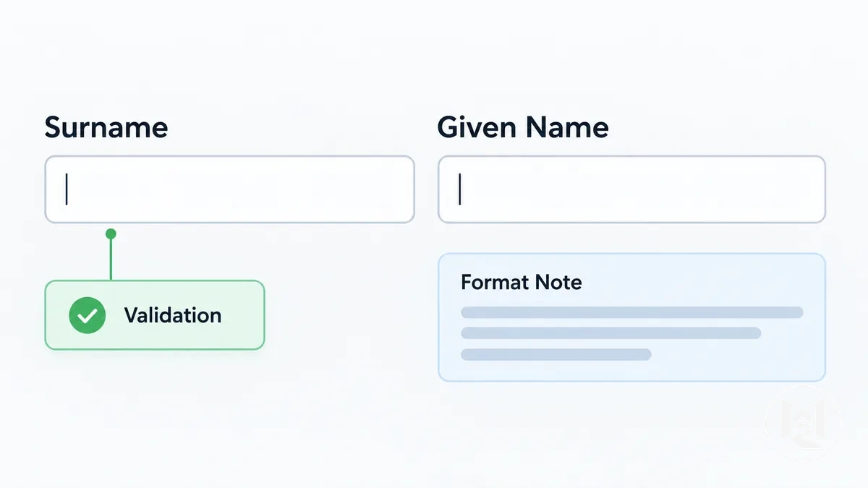Focus the Surname text field

tap(229, 189)
